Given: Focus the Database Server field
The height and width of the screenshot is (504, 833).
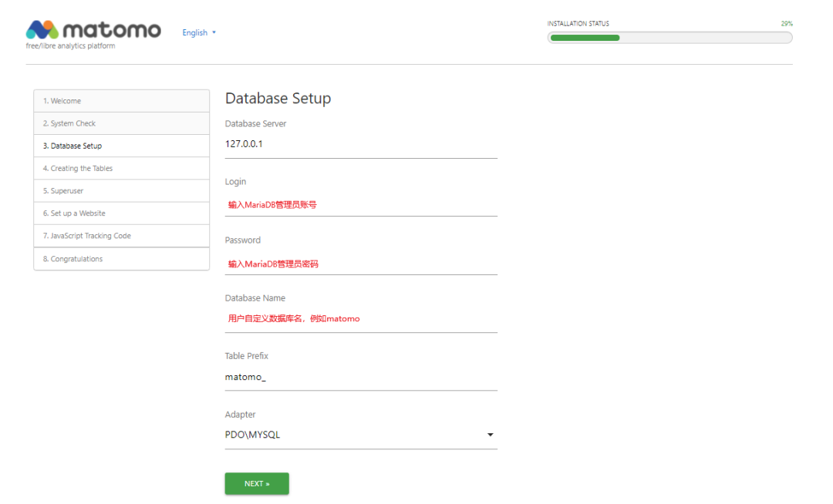Looking at the screenshot, I should coord(361,145).
